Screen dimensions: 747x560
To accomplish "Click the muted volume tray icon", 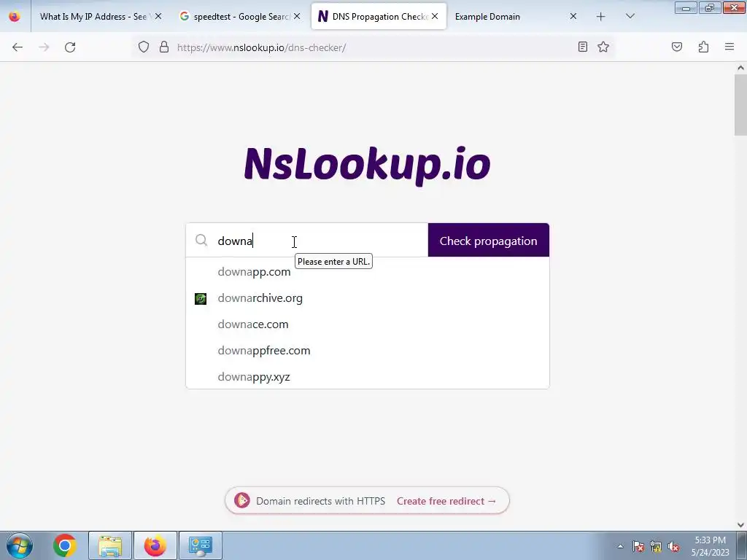I will 673,546.
